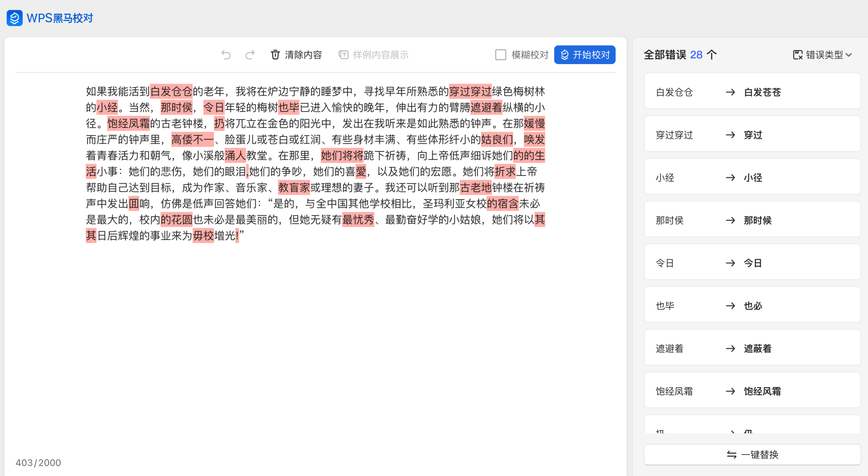Click the swap icon in 一键替换

(x=731, y=455)
